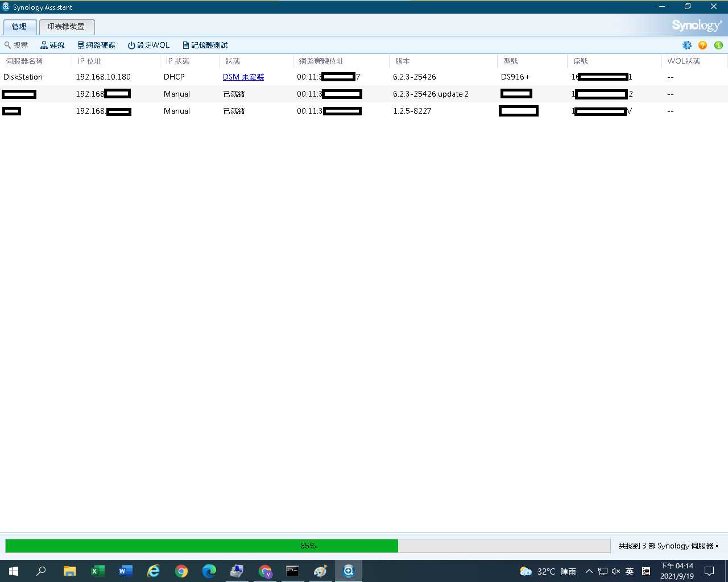The width and height of the screenshot is (728, 582).
Task: Open File Explorer from taskbar
Action: click(69, 571)
